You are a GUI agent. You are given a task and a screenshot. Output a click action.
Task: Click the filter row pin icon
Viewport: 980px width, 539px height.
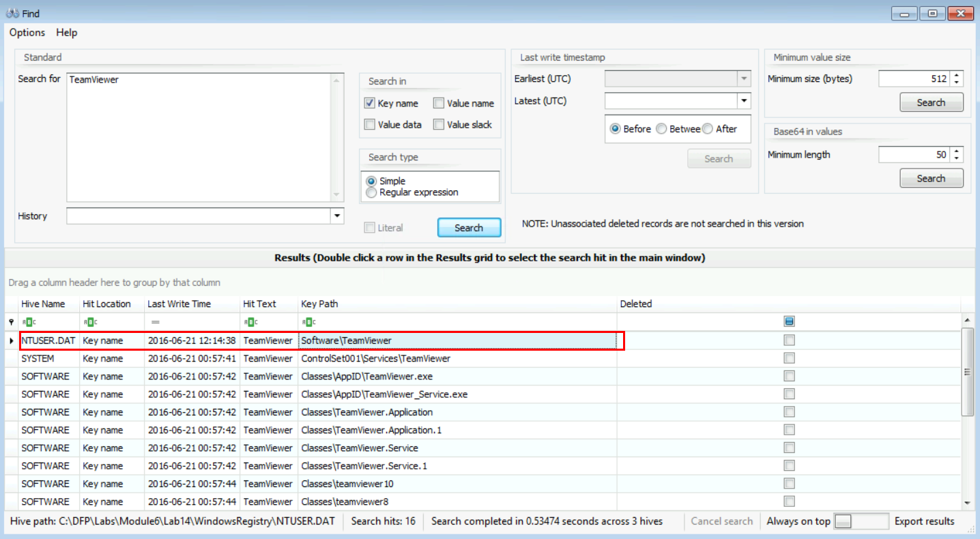pos(11,322)
